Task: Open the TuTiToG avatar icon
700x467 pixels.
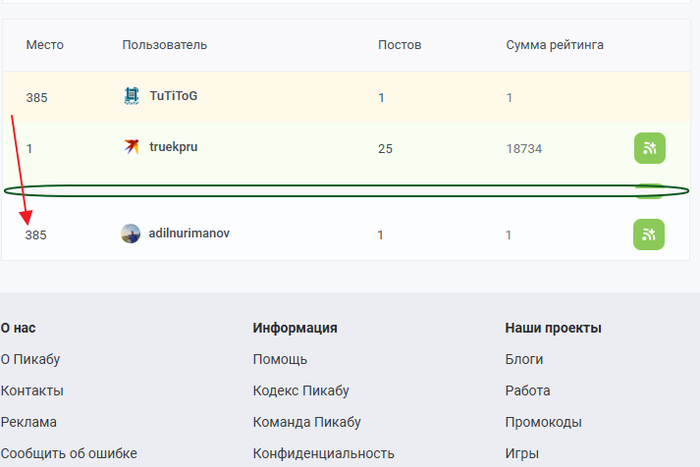Action: [131, 96]
